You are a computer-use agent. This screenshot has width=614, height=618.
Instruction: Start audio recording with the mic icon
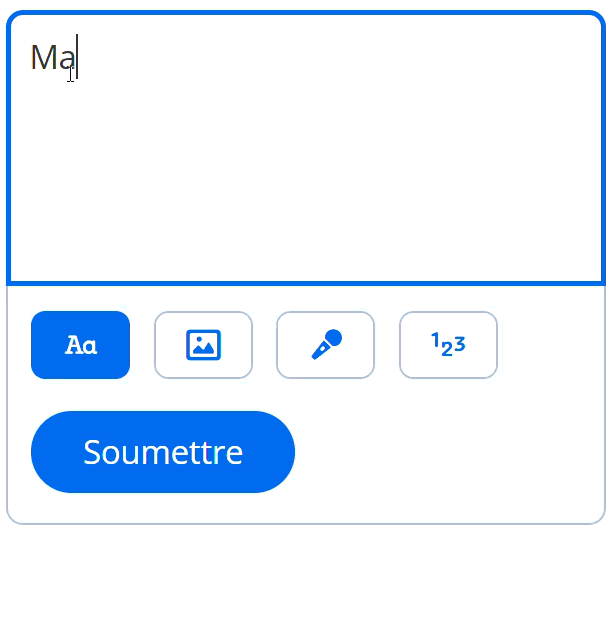pyautogui.click(x=326, y=345)
